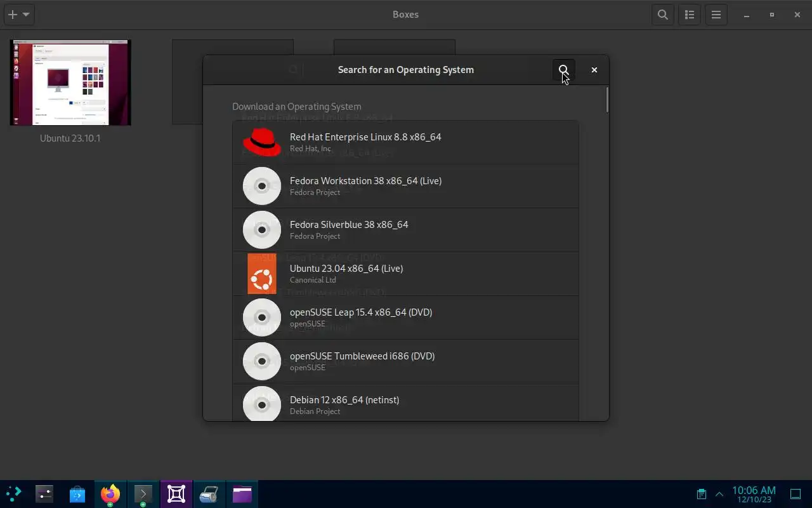Click the search icon in the dialog header
This screenshot has height=508, width=812.
[x=563, y=70]
